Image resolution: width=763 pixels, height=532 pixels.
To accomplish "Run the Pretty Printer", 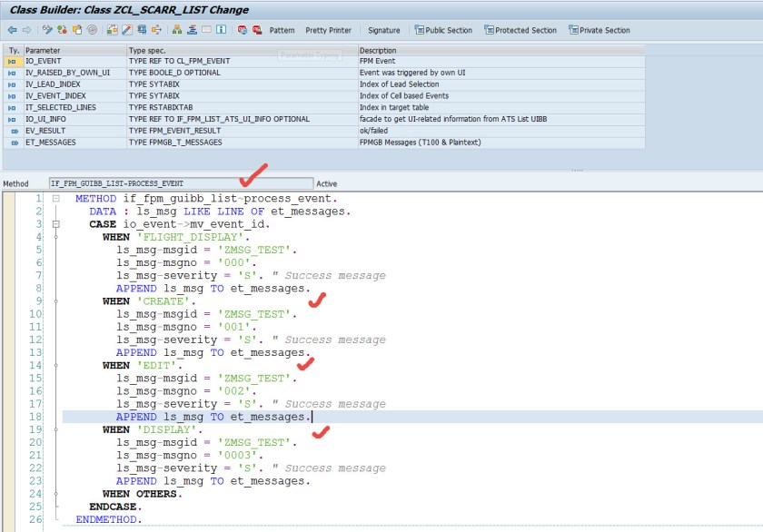I will (x=328, y=30).
